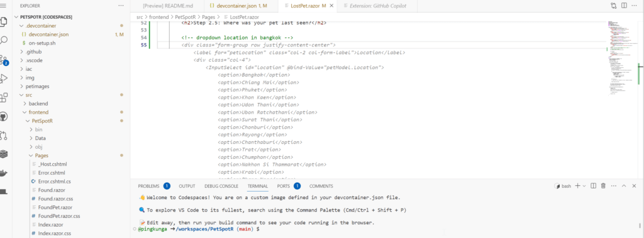
Task: Split the editor to the right
Action: 624,6
